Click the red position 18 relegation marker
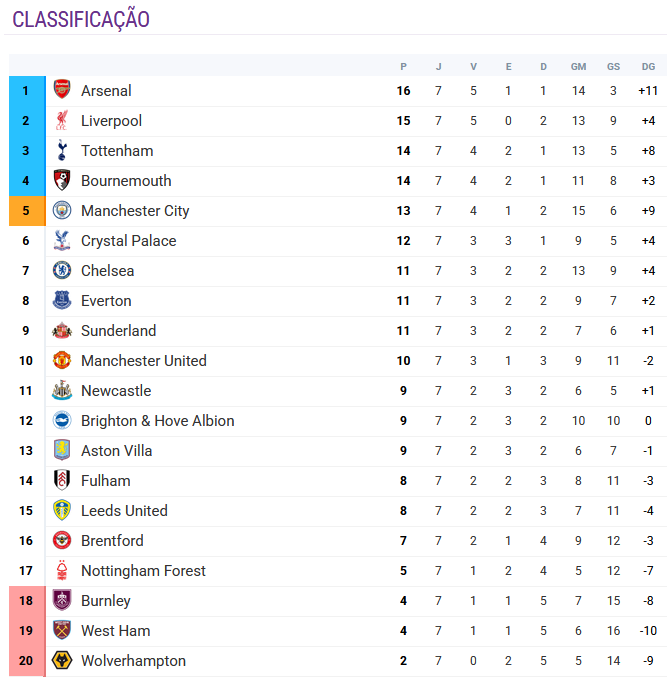The image size is (667, 677). (26, 600)
